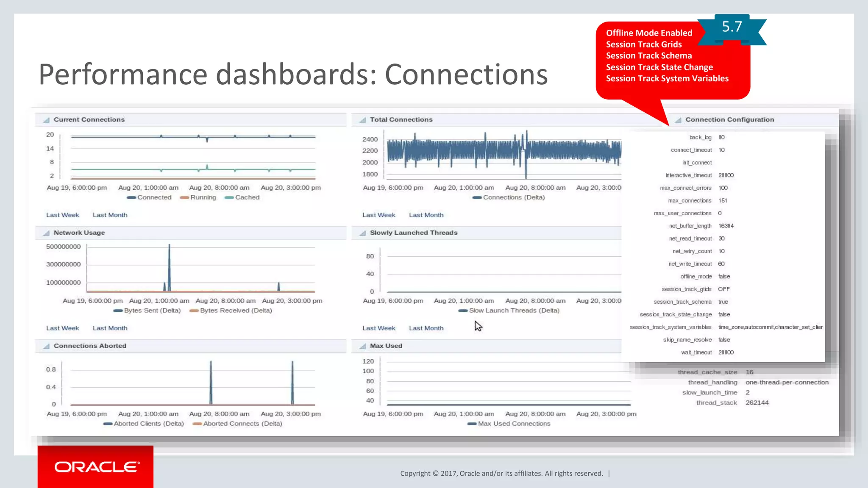868x488 pixels.
Task: Collapse the Slowly Launched Threads triangle
Action: (362, 233)
